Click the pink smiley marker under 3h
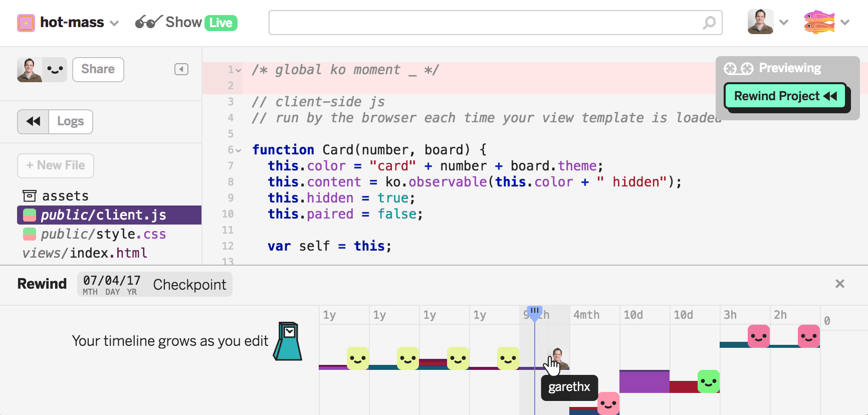The width and height of the screenshot is (868, 415). tap(759, 336)
